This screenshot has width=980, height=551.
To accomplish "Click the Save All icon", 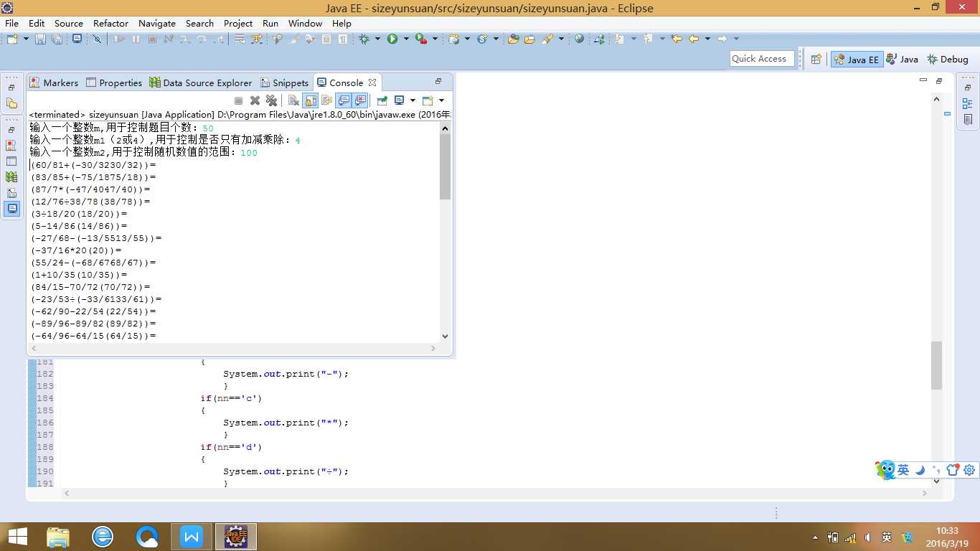I will (x=57, y=39).
